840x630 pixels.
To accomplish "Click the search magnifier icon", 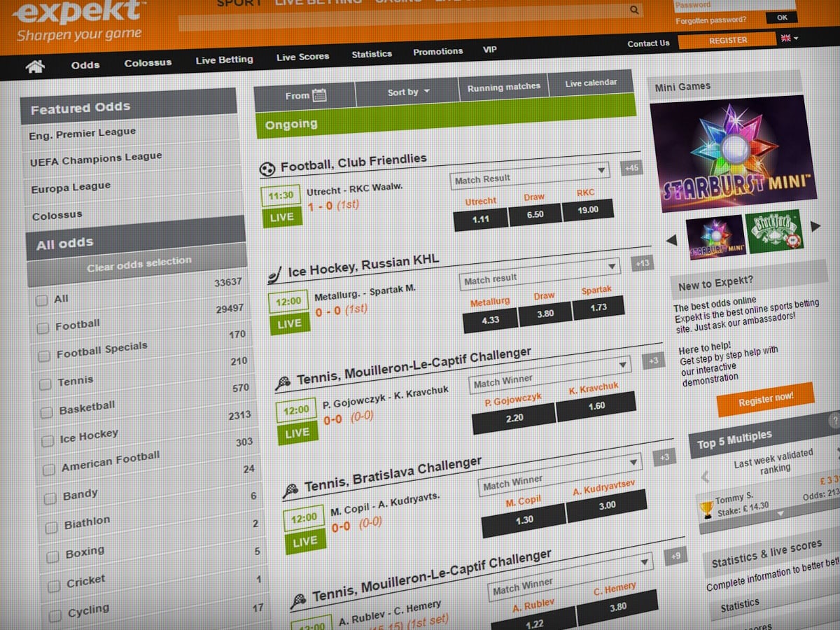I will pos(633,10).
